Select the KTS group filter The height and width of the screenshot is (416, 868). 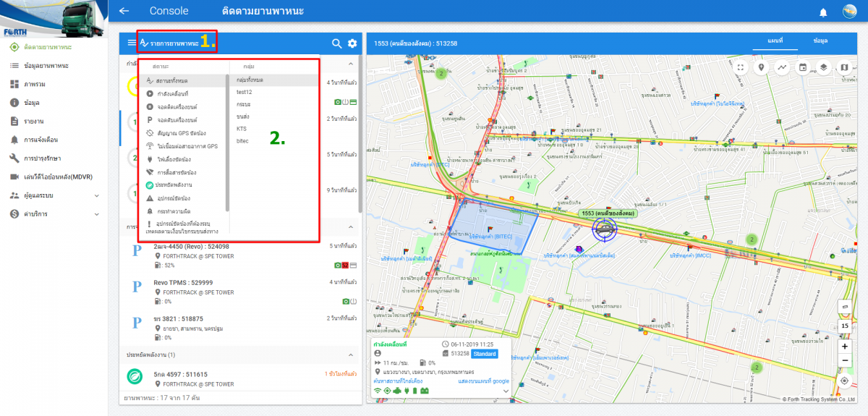click(242, 128)
